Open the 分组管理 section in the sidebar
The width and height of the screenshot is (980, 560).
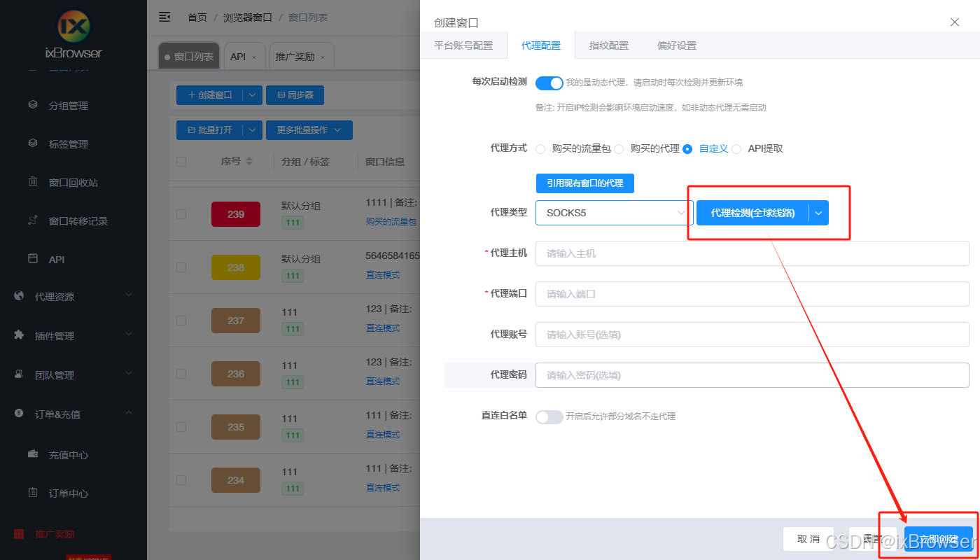69,105
